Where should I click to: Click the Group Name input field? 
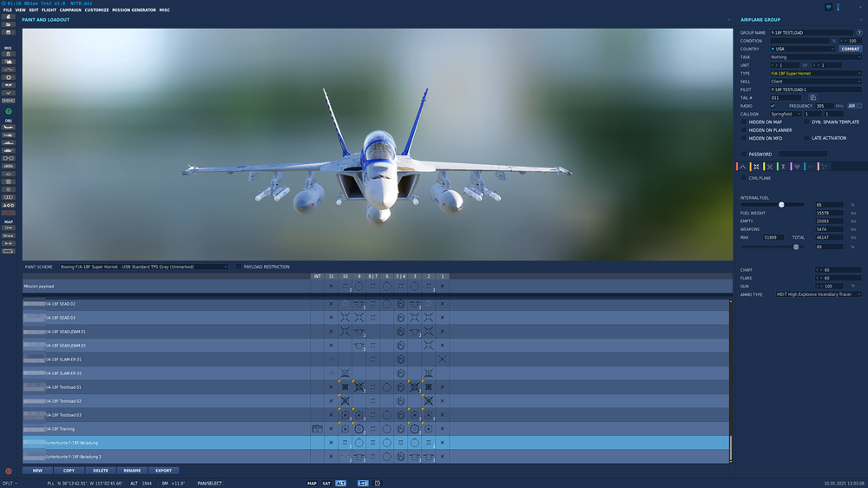click(812, 33)
